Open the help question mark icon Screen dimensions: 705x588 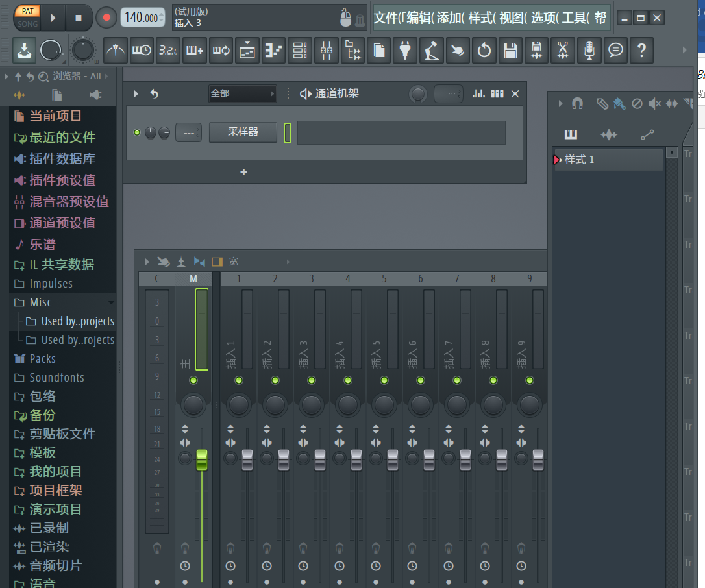tap(641, 50)
